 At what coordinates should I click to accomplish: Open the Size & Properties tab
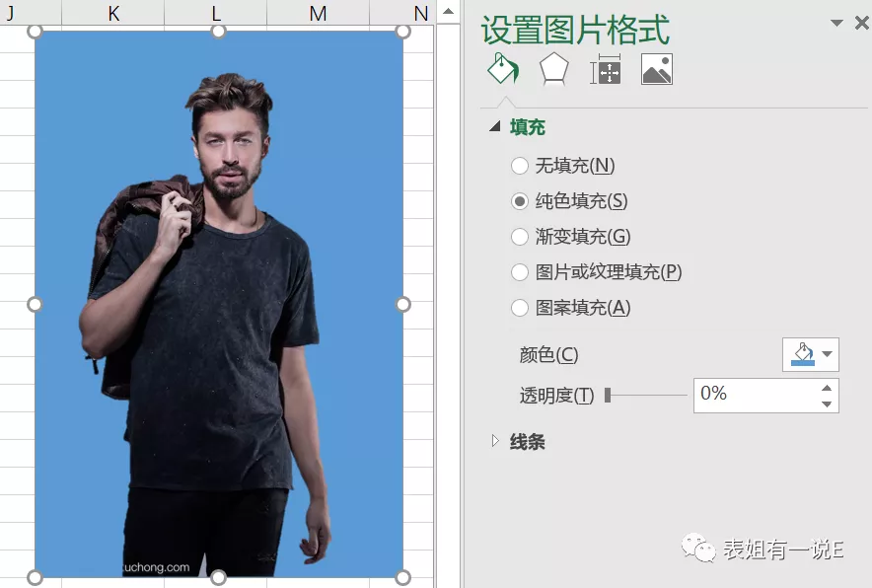tap(605, 69)
